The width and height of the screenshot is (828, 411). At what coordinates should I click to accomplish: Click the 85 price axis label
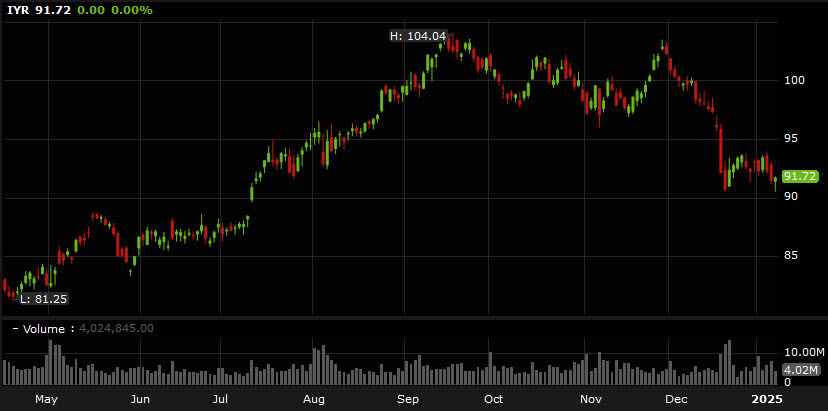pyautogui.click(x=790, y=256)
